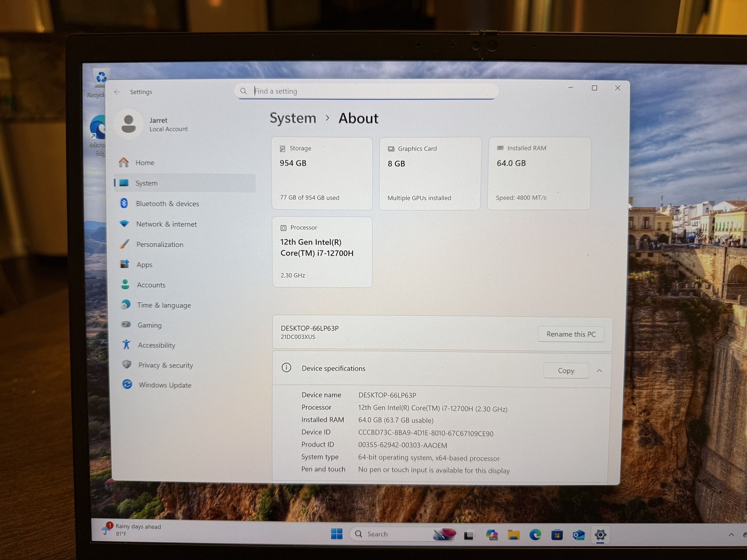Click the Windows Update sync icon
747x560 pixels.
pos(127,385)
